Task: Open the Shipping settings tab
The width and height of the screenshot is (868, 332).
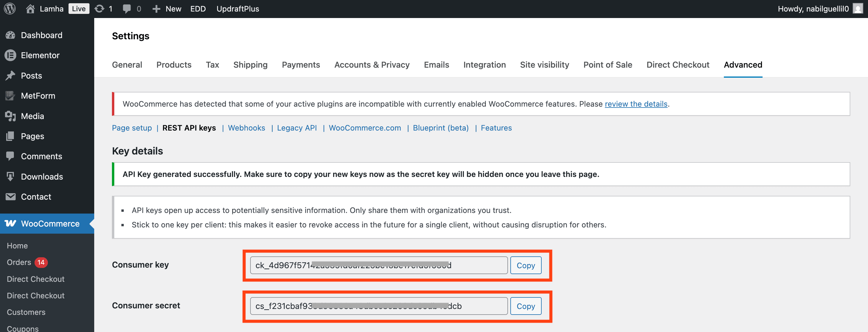Action: click(250, 65)
